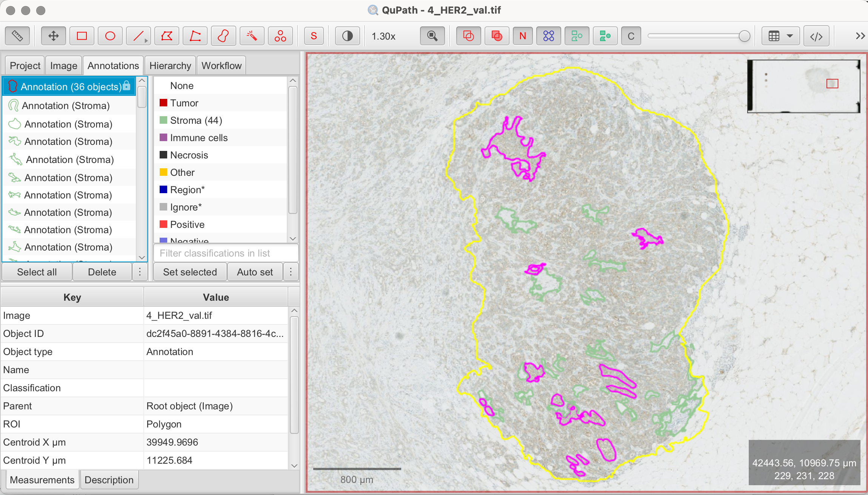Click the Select all button
The image size is (868, 495).
coord(37,272)
